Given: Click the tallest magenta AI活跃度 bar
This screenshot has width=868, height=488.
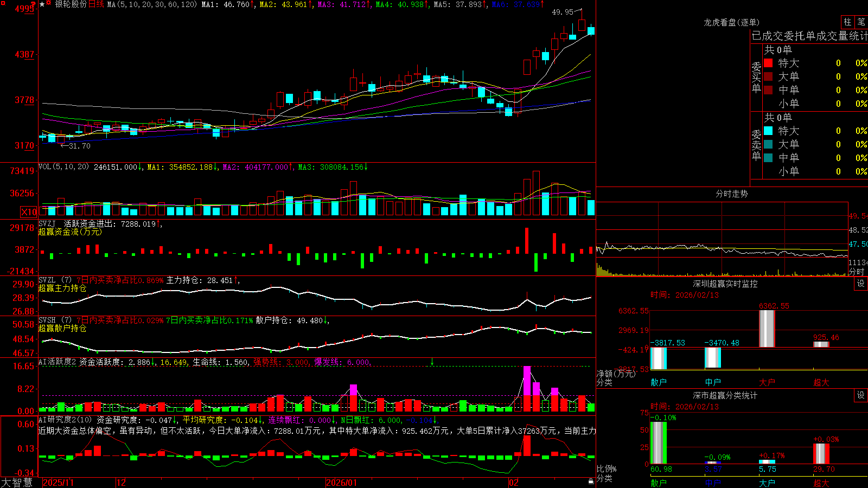Looking at the screenshot, I should pyautogui.click(x=527, y=381).
